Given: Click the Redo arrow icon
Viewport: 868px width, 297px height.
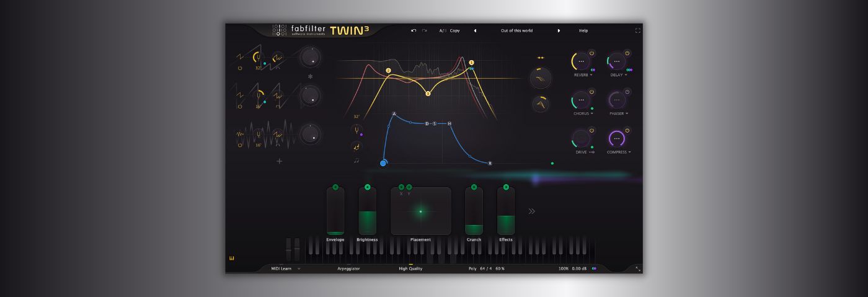Looking at the screenshot, I should tap(425, 30).
